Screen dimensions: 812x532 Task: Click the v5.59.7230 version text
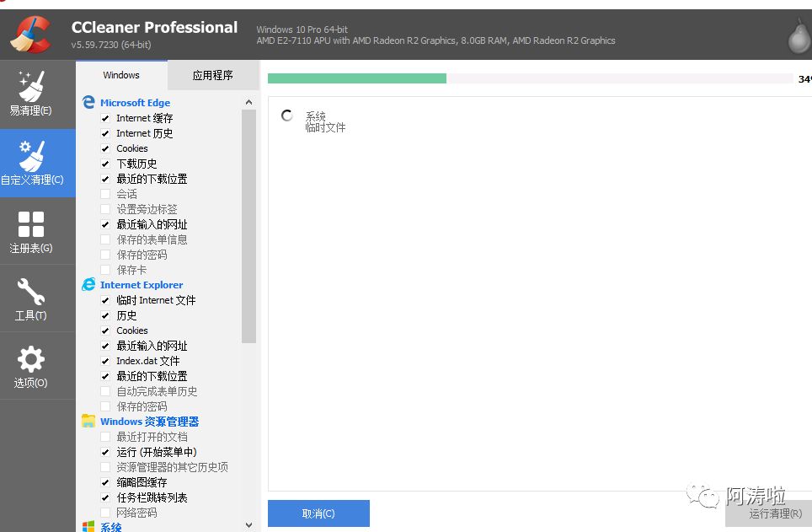111,45
